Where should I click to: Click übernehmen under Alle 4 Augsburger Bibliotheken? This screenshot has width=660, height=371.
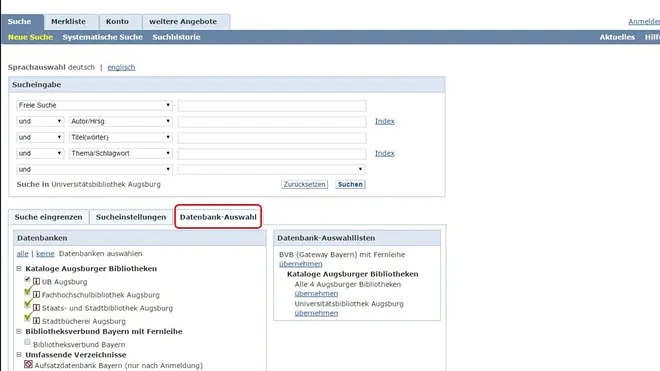[316, 294]
